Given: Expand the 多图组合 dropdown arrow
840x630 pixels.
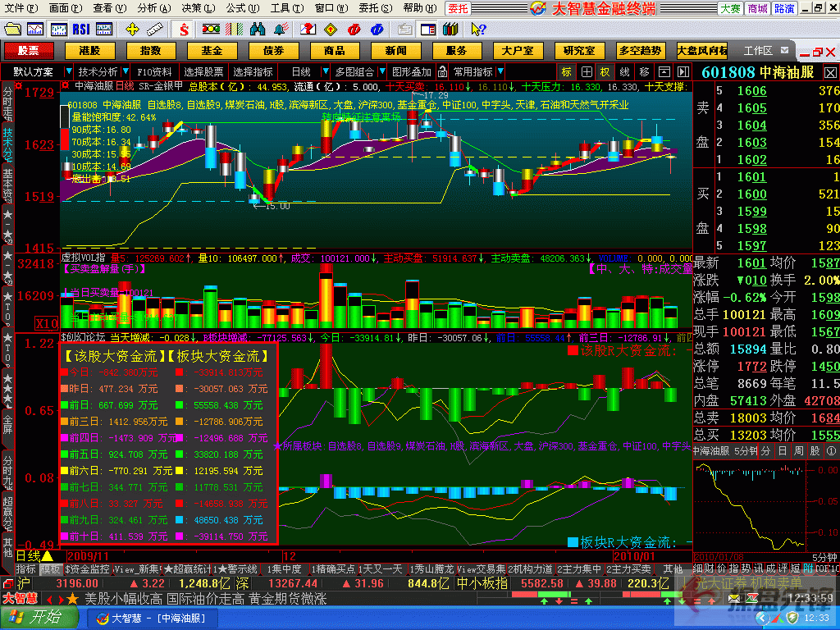Looking at the screenshot, I should point(382,71).
